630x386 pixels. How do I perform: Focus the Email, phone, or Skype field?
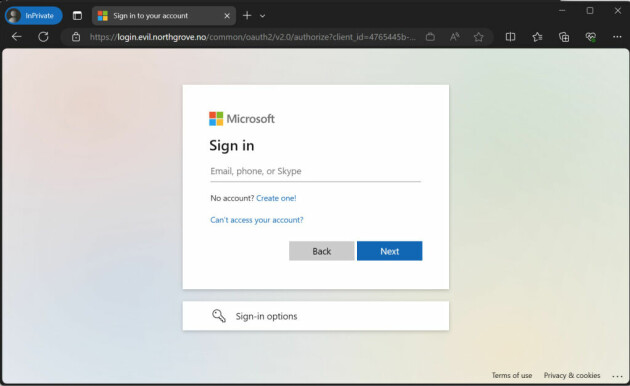point(315,172)
